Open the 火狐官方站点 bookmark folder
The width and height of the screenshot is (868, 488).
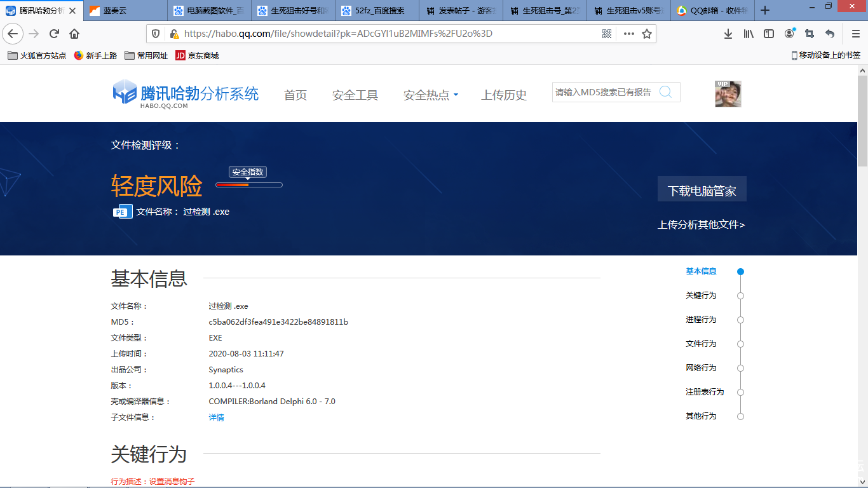point(37,56)
